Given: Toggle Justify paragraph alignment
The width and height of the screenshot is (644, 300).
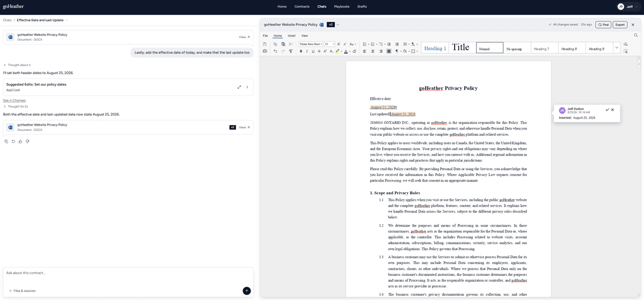Looking at the screenshot, I should pos(389,51).
